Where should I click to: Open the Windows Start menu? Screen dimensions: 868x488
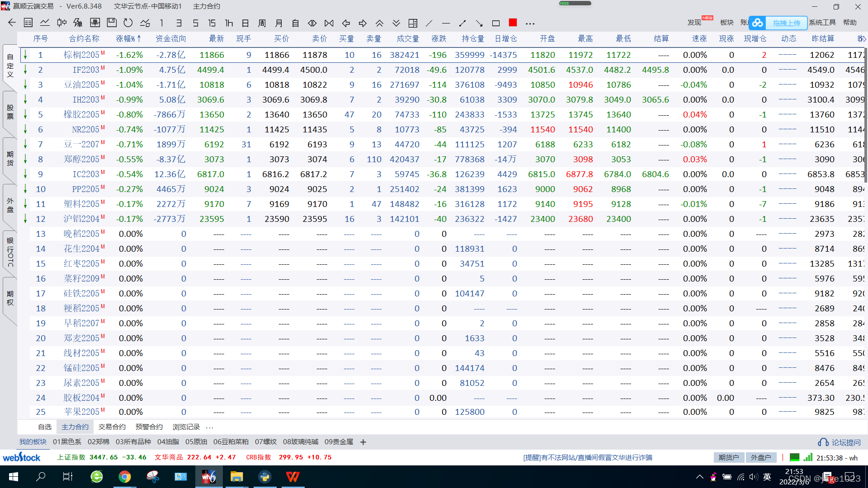pyautogui.click(x=13, y=477)
